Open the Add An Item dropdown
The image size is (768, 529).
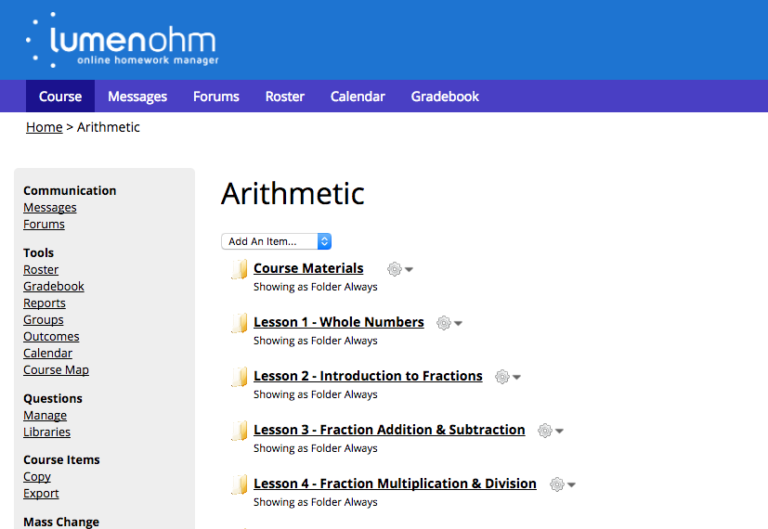pos(276,241)
